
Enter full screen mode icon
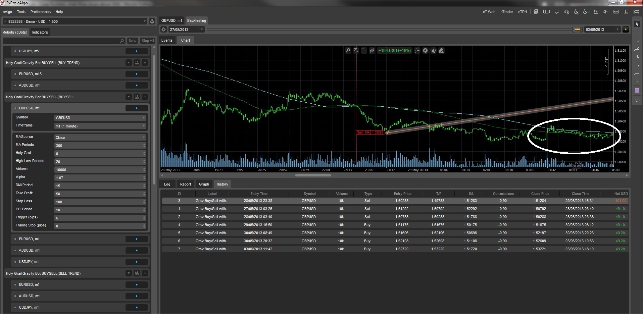(636, 12)
